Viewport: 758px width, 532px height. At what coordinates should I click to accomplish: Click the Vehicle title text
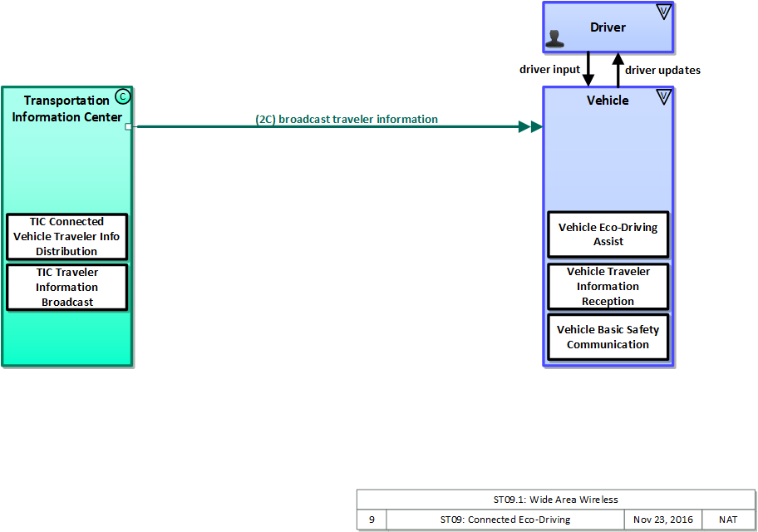click(608, 101)
